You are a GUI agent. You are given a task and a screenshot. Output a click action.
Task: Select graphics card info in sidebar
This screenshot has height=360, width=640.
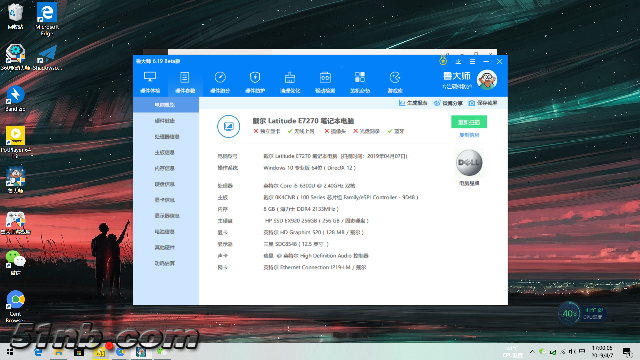166,200
